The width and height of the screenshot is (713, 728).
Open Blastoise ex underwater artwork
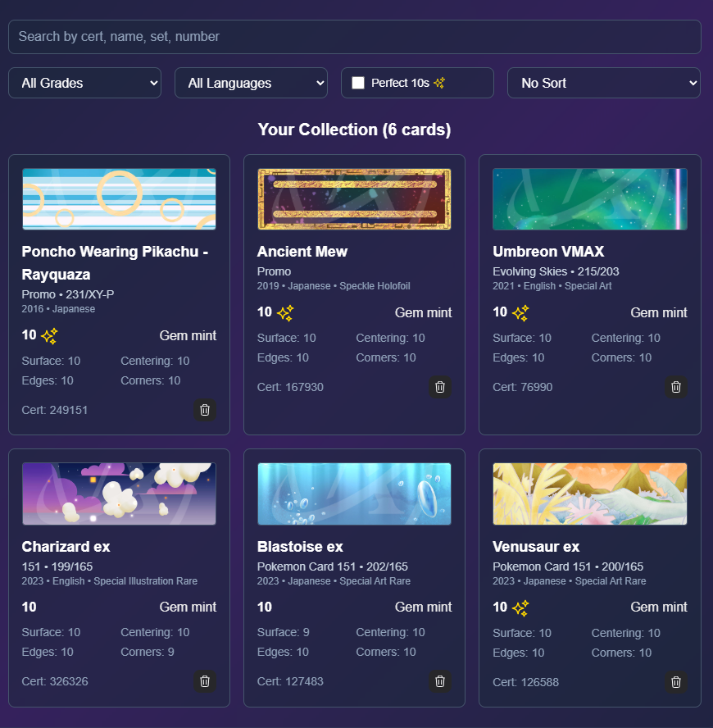coord(354,494)
